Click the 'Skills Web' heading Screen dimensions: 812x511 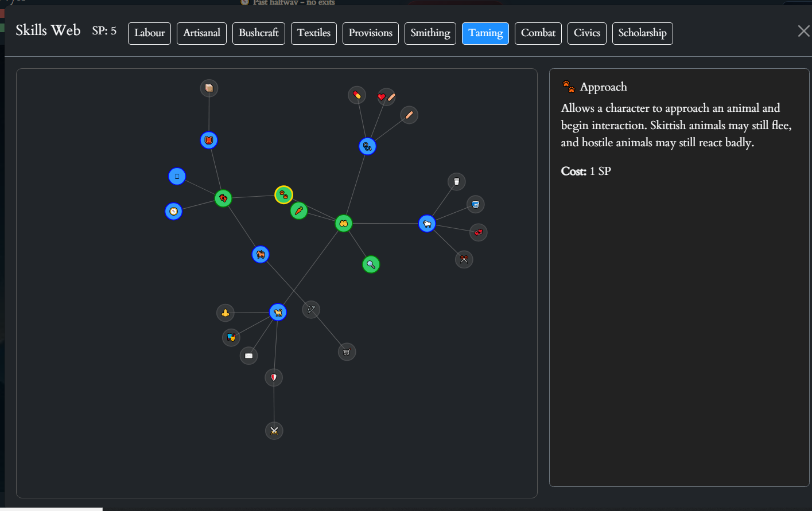click(48, 30)
